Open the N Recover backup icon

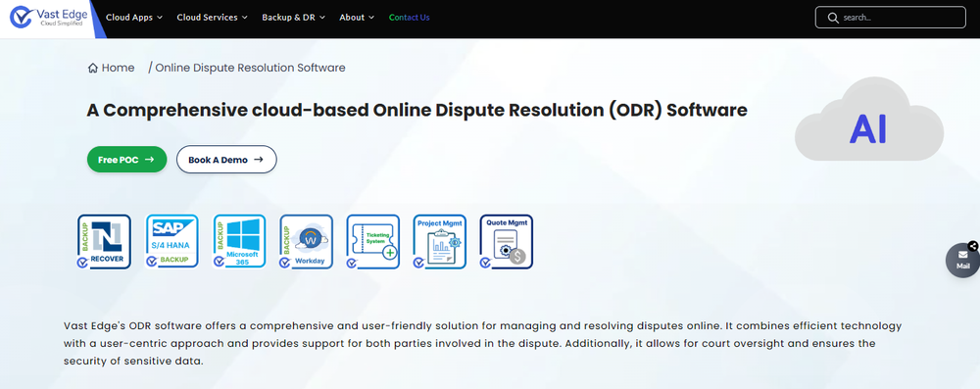click(105, 242)
